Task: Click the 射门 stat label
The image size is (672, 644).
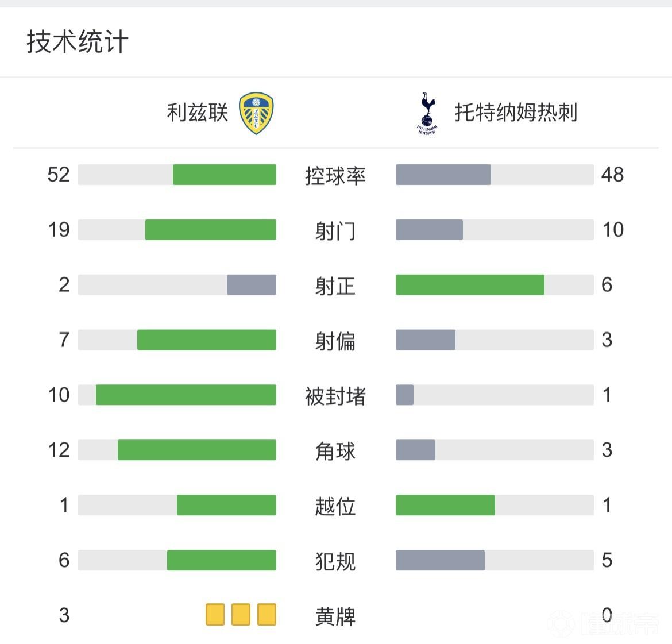Action: click(x=335, y=230)
